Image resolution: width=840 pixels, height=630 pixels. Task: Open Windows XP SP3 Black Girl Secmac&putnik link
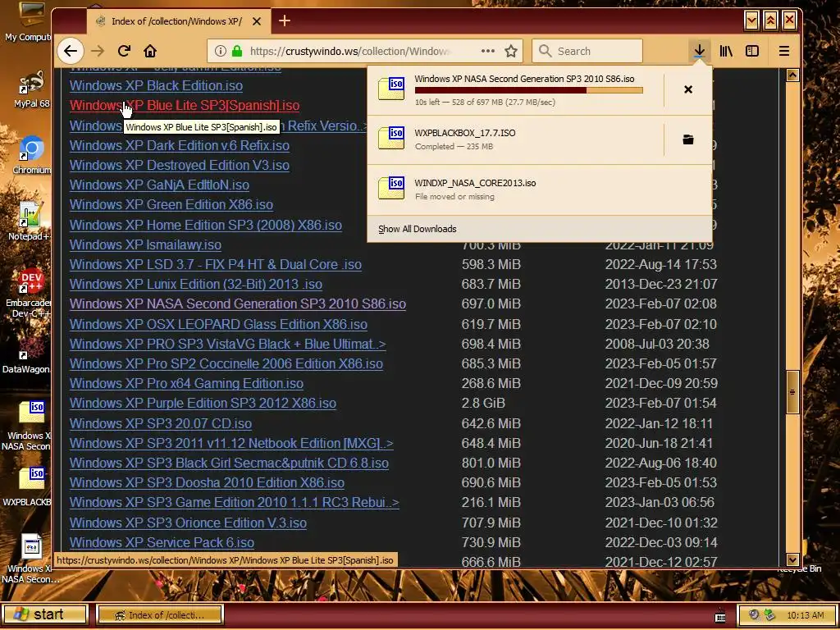(x=230, y=463)
